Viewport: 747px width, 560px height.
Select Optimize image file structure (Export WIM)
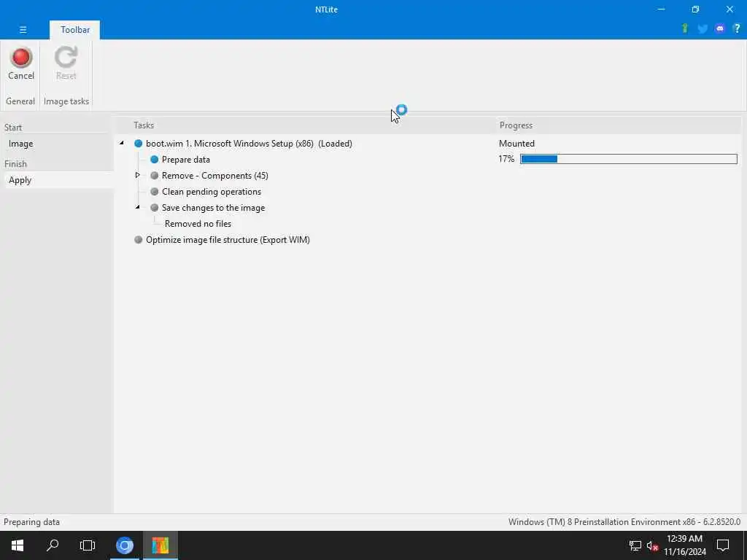(x=228, y=239)
